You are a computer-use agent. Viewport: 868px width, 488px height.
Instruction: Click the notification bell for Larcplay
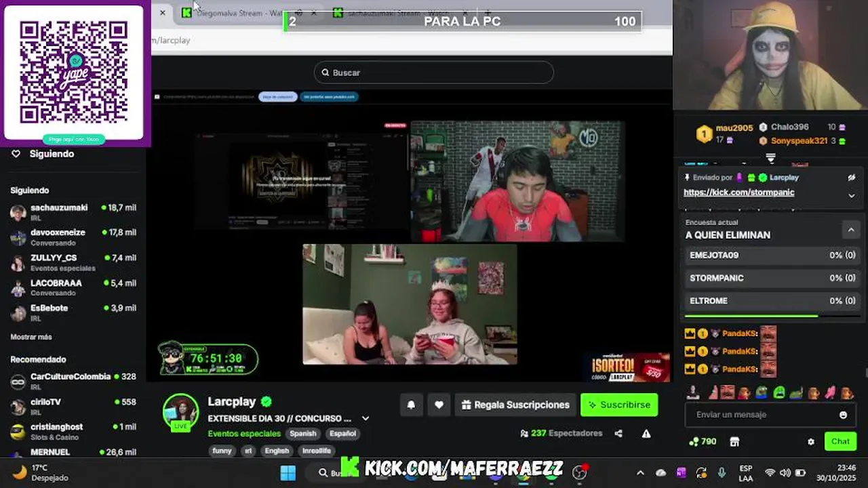(411, 405)
